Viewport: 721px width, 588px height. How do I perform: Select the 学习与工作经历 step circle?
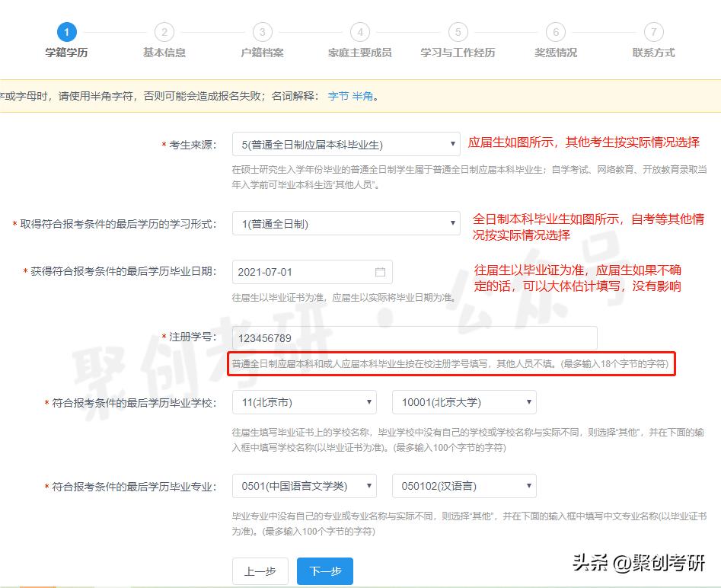458,32
